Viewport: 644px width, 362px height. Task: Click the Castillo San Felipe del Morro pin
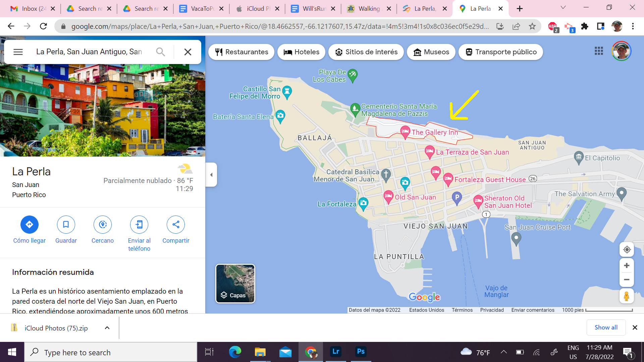click(x=287, y=92)
